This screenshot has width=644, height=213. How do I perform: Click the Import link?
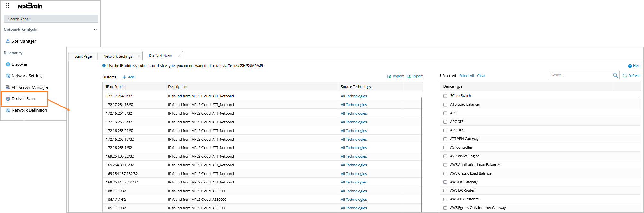tap(398, 76)
